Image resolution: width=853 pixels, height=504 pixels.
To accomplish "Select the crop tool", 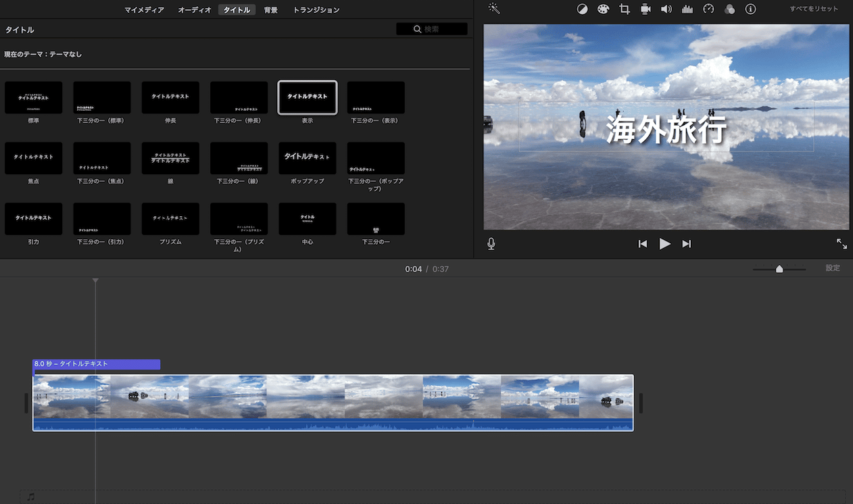I will point(625,9).
